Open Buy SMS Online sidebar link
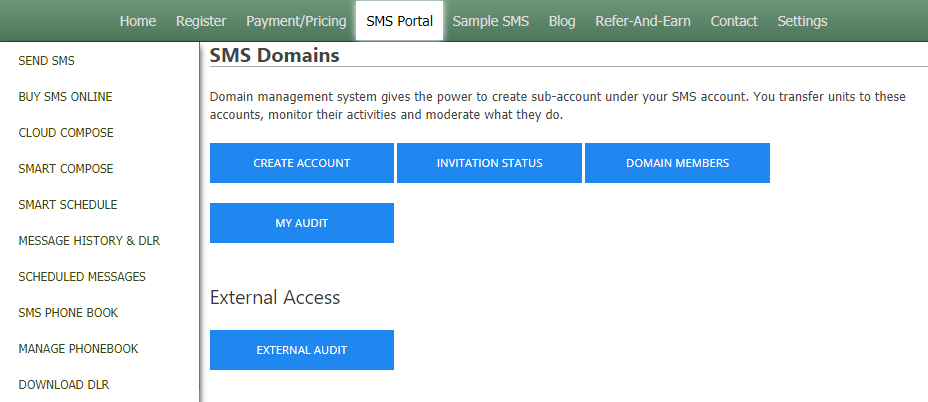The image size is (928, 402). (65, 97)
